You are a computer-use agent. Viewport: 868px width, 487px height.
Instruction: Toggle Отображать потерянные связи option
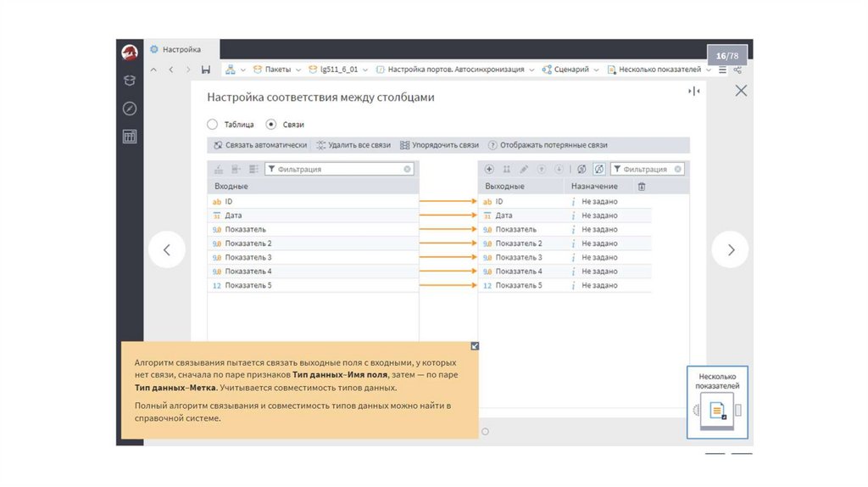tap(548, 145)
